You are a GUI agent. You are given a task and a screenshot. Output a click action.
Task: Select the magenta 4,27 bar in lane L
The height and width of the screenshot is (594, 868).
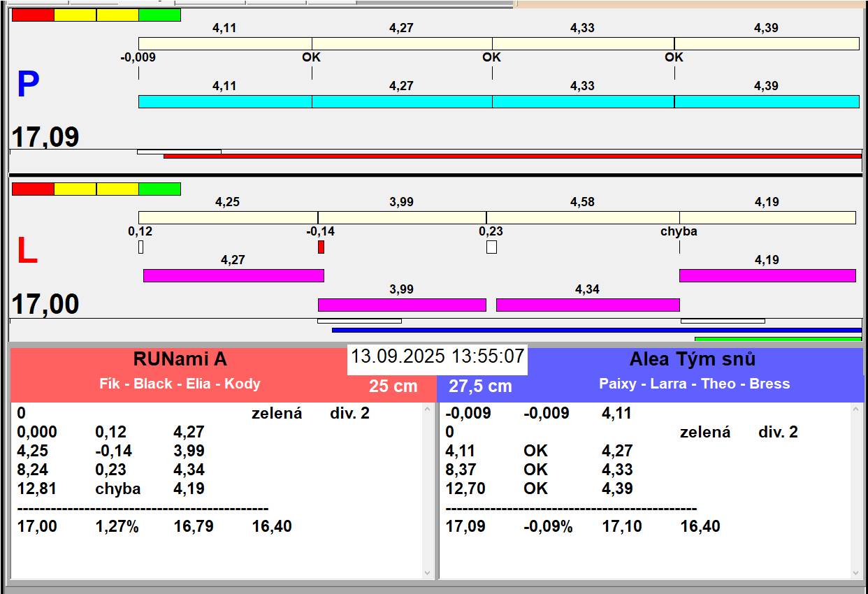[x=233, y=275]
